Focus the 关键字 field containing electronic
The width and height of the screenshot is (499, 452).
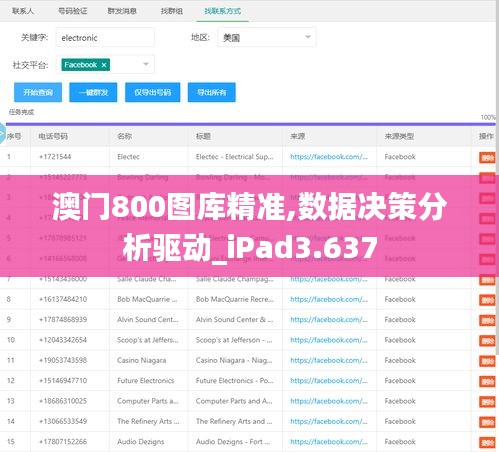[105, 37]
